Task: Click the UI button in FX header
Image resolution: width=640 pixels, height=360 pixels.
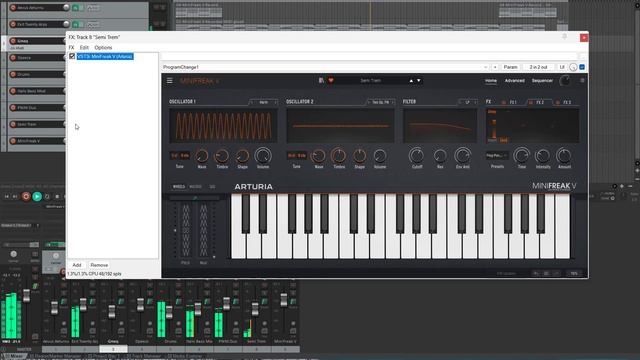Action: click(x=562, y=67)
